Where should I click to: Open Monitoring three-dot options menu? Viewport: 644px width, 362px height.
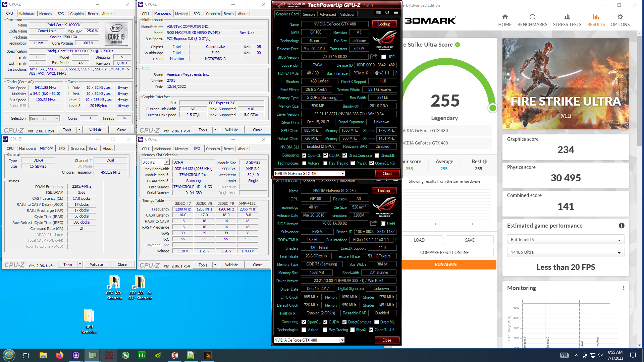pyautogui.click(x=624, y=288)
